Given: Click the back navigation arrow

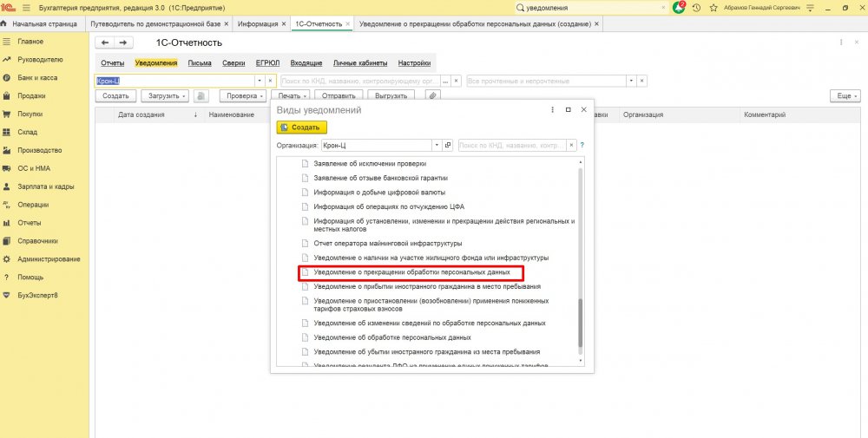Looking at the screenshot, I should 106,42.
